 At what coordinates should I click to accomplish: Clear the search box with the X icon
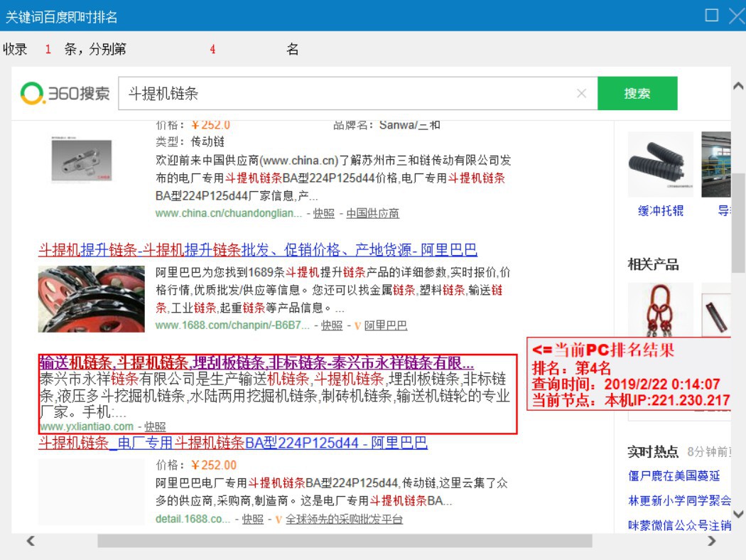(581, 93)
